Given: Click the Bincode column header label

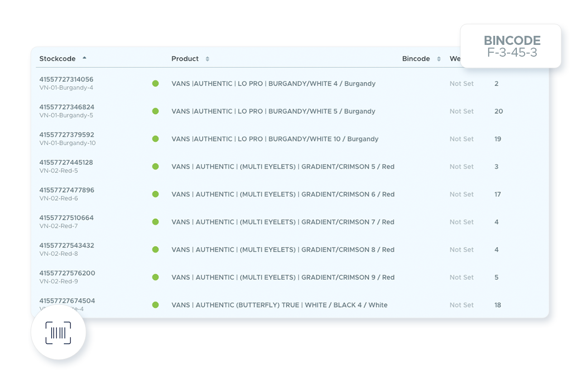Looking at the screenshot, I should coord(416,59).
